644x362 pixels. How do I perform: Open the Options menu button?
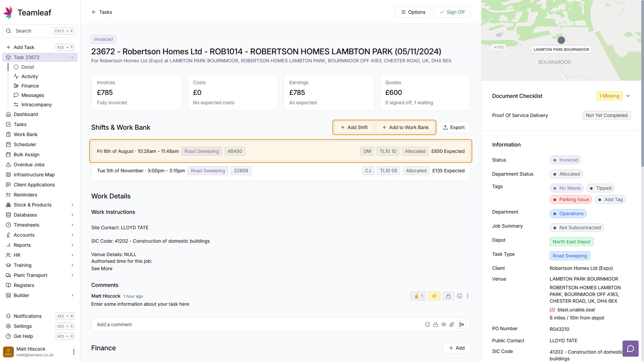(413, 12)
